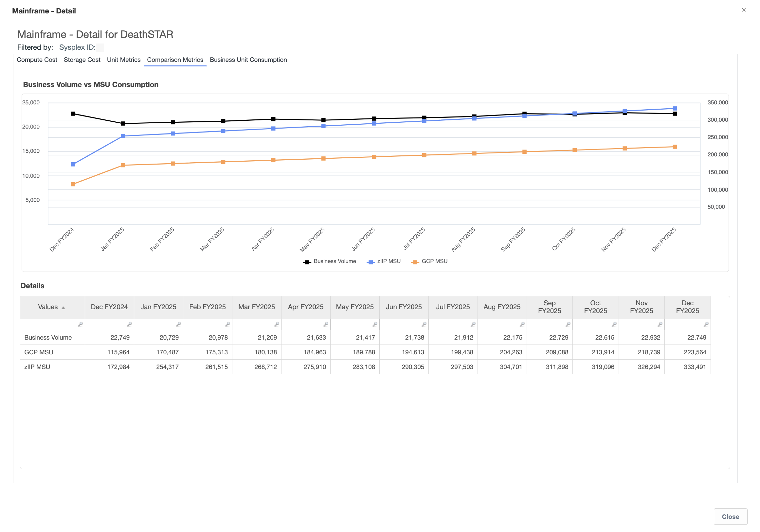Image resolution: width=760 pixels, height=532 pixels.
Task: Click the filter search icon under Mar FY2025
Action: click(x=277, y=325)
